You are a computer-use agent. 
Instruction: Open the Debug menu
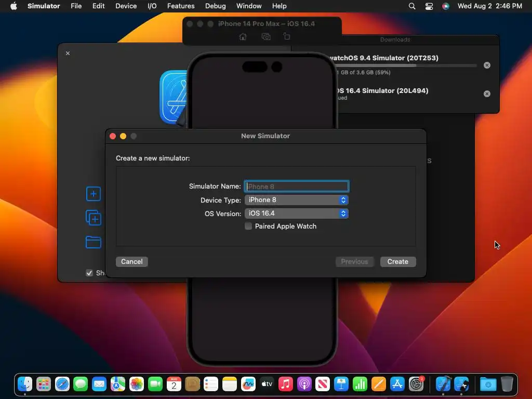216,6
